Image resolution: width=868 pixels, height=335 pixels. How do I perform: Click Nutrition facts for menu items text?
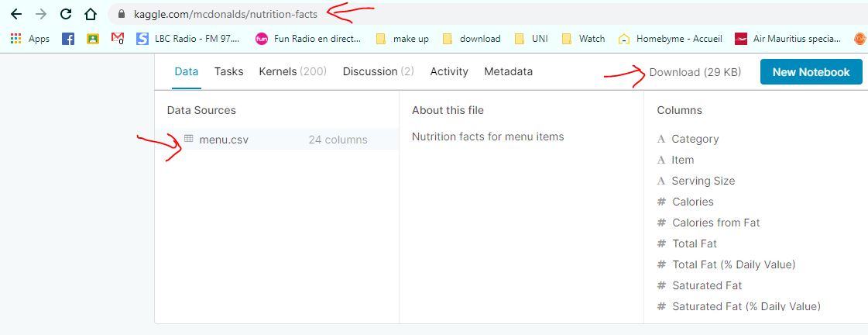point(488,136)
